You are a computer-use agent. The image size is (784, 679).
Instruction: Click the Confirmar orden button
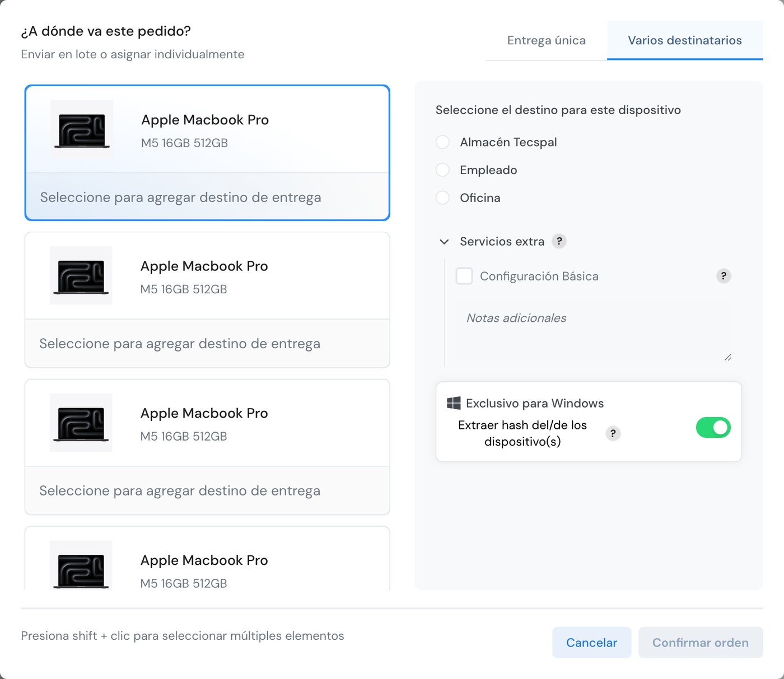coord(701,643)
